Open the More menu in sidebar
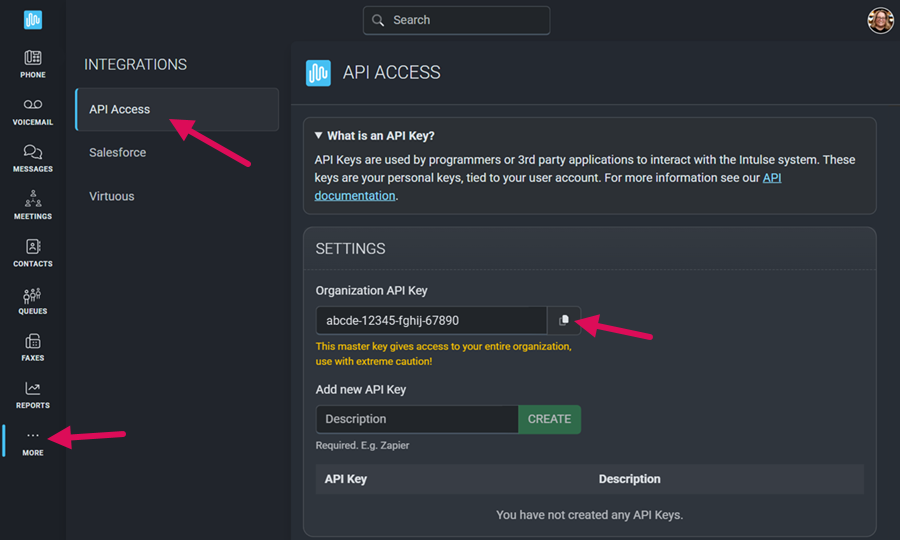The image size is (900, 540). tap(33, 442)
